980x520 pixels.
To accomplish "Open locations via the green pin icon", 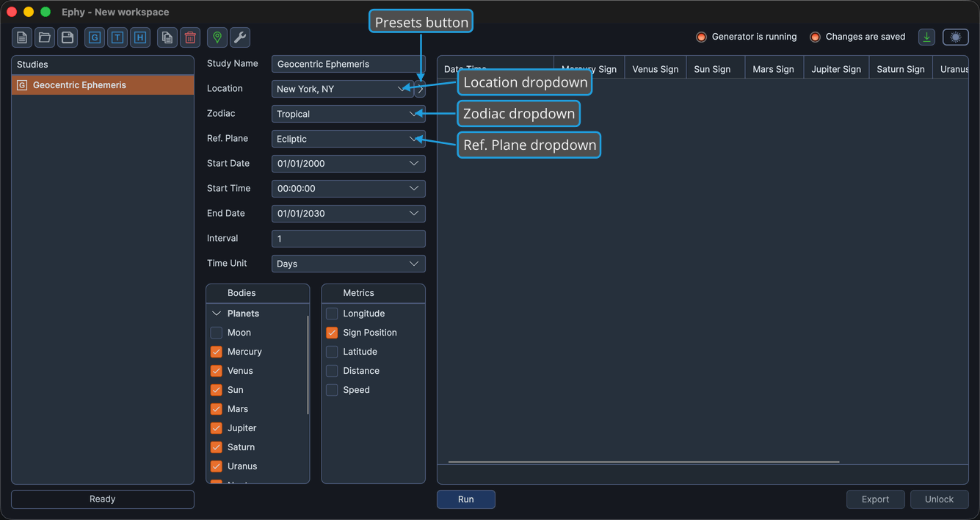I will [217, 37].
